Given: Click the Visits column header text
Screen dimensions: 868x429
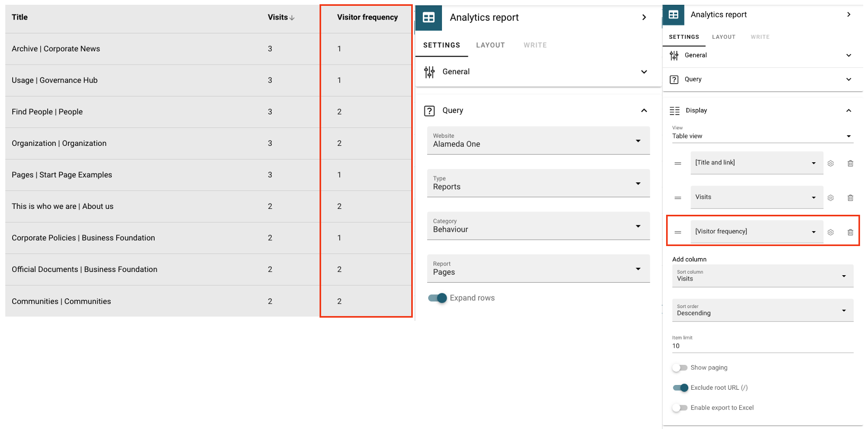Looking at the screenshot, I should coord(278,17).
